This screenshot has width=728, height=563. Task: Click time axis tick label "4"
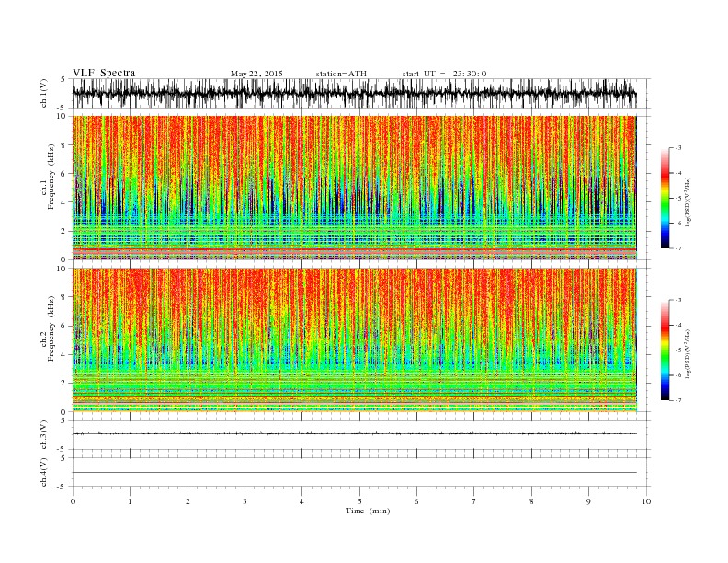click(x=301, y=501)
